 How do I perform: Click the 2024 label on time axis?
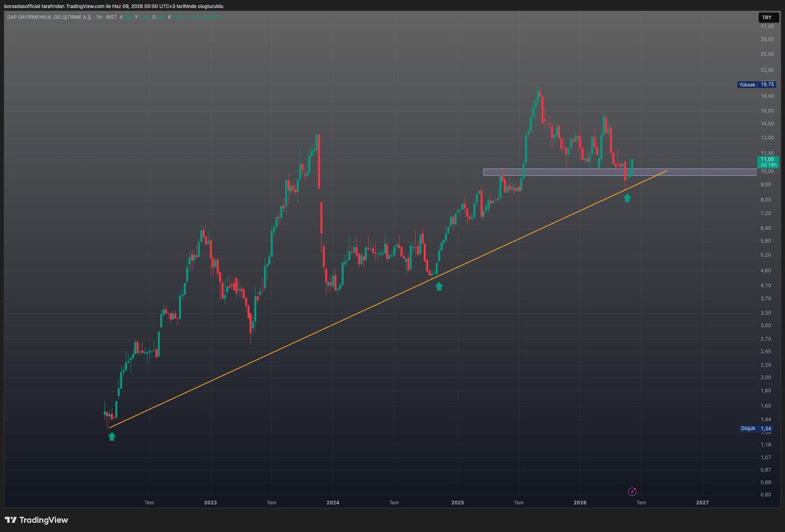(x=332, y=503)
